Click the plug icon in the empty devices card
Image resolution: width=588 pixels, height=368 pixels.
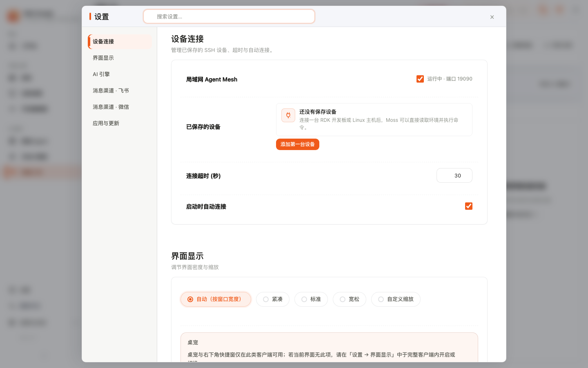[288, 115]
